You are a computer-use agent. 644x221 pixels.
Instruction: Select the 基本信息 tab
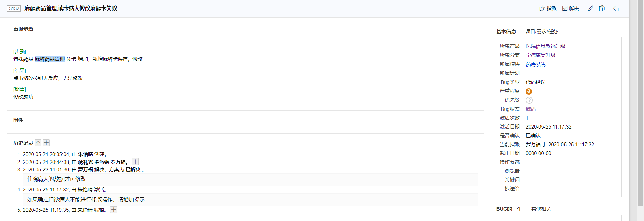(506, 32)
